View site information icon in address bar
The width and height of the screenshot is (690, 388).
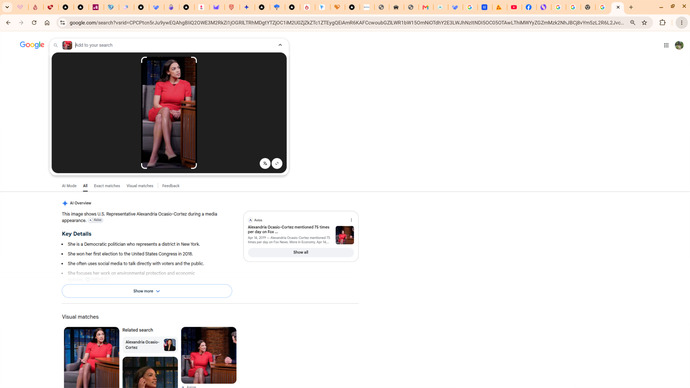click(62, 22)
